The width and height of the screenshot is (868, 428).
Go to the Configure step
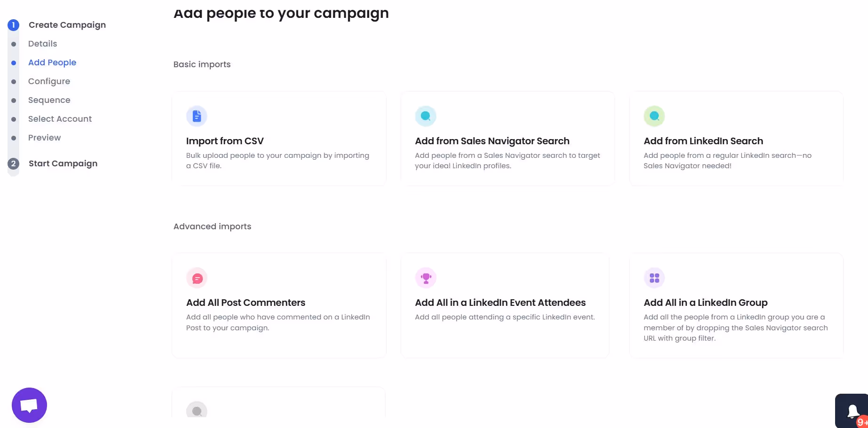(49, 81)
